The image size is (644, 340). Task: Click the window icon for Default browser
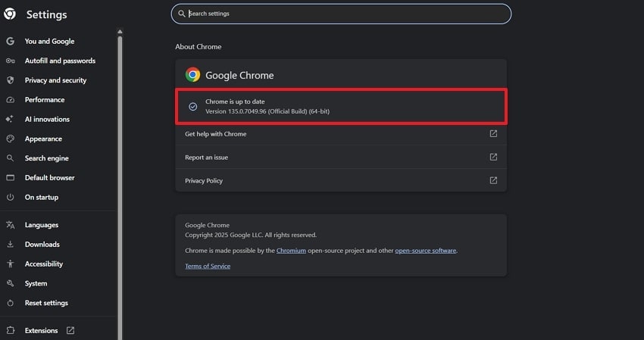pyautogui.click(x=11, y=178)
